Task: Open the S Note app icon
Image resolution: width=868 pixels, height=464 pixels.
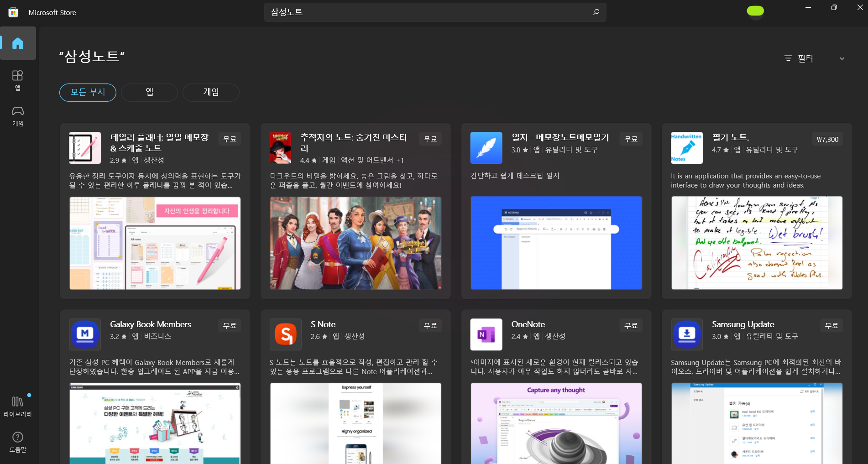Action: point(286,334)
